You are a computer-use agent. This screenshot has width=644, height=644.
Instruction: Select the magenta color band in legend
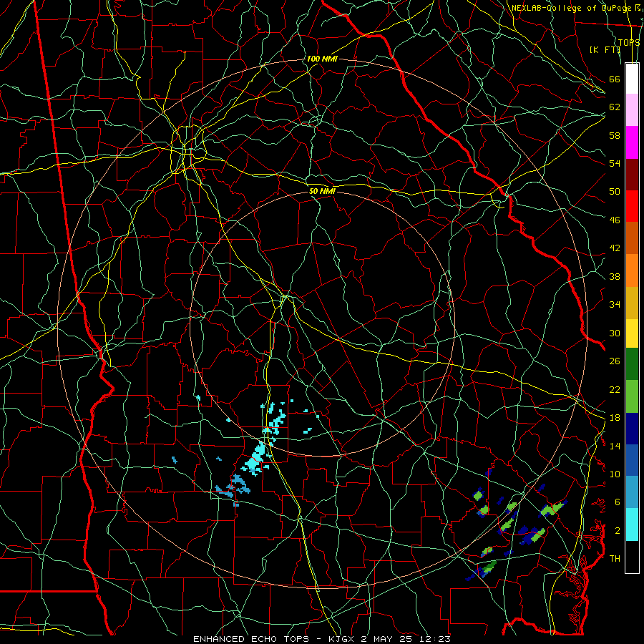click(x=632, y=142)
